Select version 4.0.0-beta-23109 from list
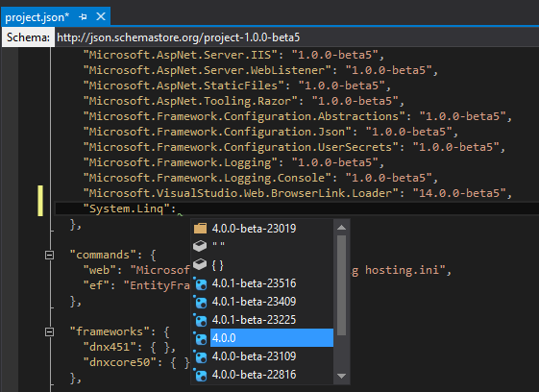Viewport: 539px width, 392px height. pos(254,356)
